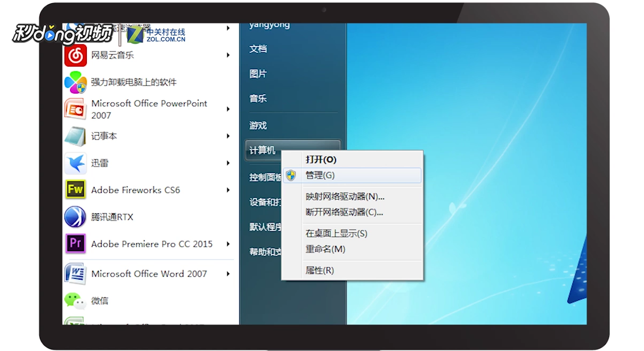Click the 网易云音乐 program label
Image resolution: width=644 pixels, height=351 pixels.
click(x=112, y=55)
